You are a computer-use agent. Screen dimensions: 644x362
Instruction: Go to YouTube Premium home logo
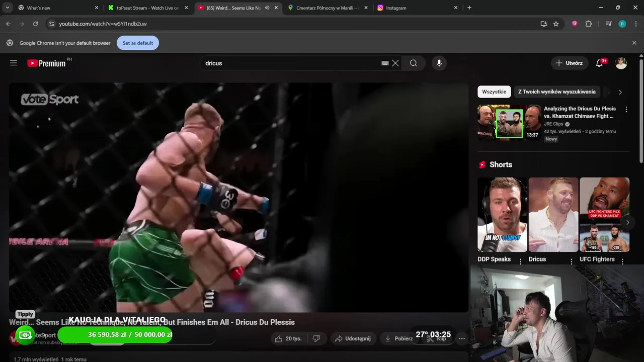[x=46, y=63]
